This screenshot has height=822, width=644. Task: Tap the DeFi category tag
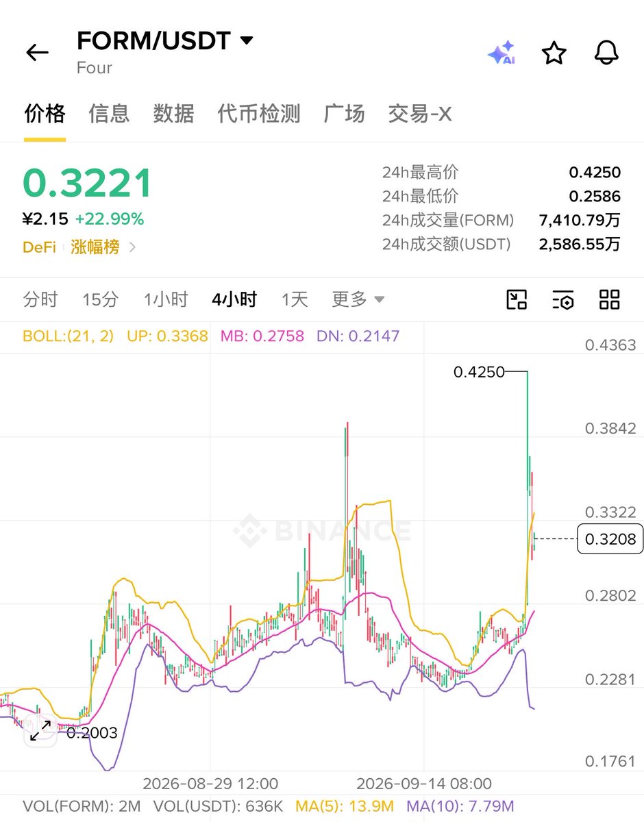pyautogui.click(x=40, y=247)
